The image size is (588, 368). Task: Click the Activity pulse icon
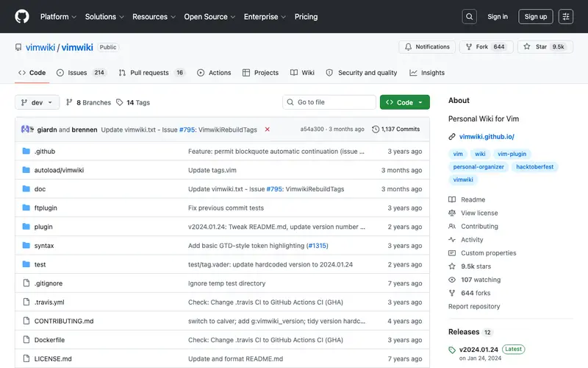[x=452, y=240]
